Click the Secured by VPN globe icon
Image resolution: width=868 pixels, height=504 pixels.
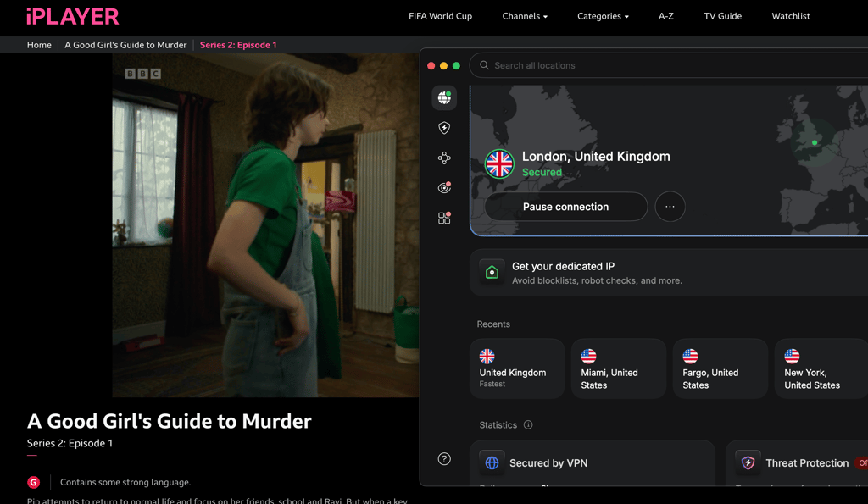pos(492,463)
